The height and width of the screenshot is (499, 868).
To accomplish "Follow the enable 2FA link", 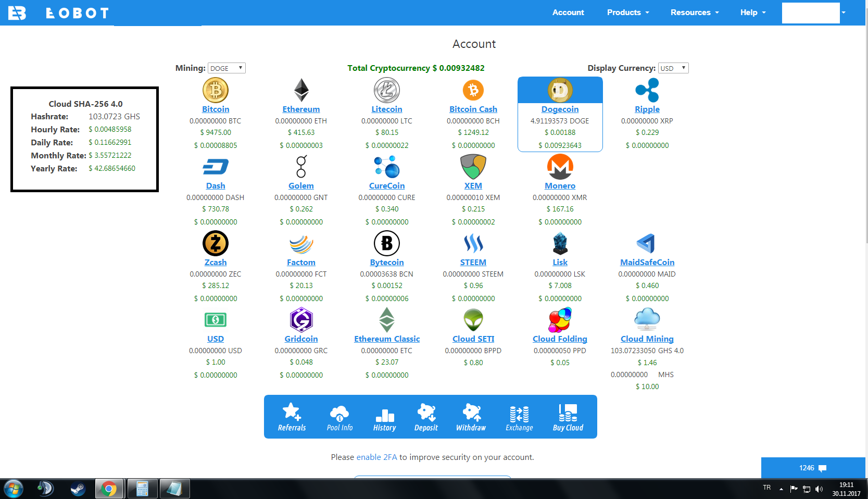I will click(x=376, y=457).
